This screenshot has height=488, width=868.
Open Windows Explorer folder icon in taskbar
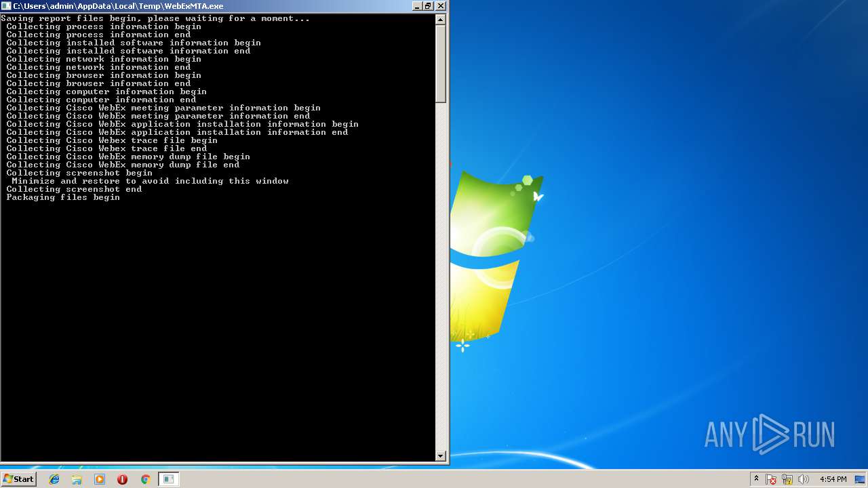coord(77,479)
